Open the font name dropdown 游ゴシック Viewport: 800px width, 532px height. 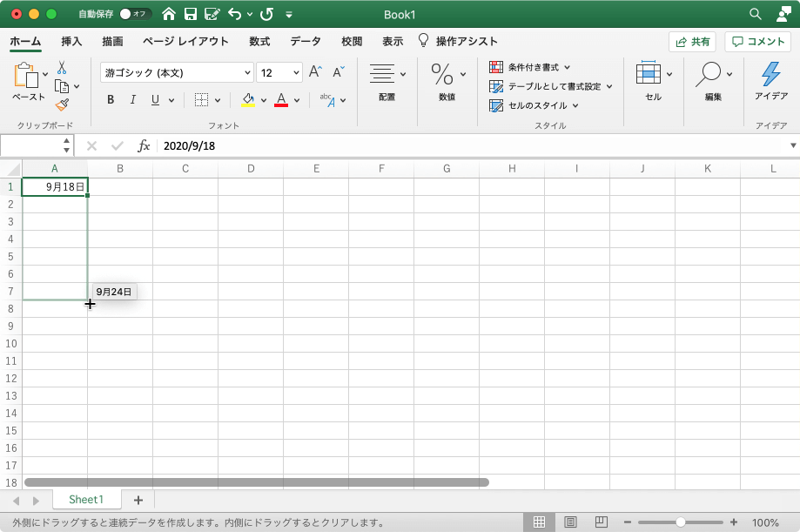[247, 72]
